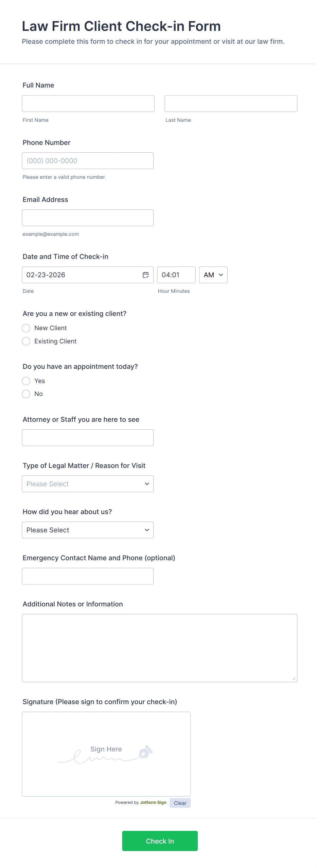The image size is (316, 868).
Task: Click the Attorney or Staff input field
Action: click(x=88, y=438)
